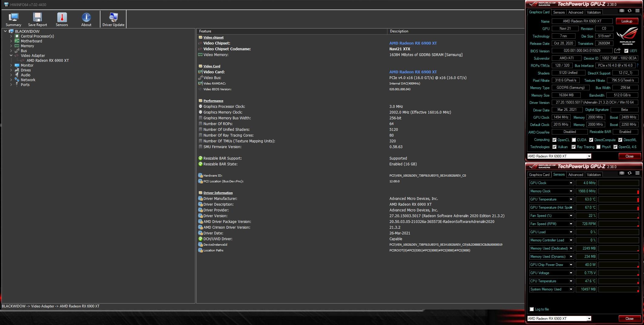Switch to Validation tab in upper GPU-Z
644x325 pixels.
[594, 12]
